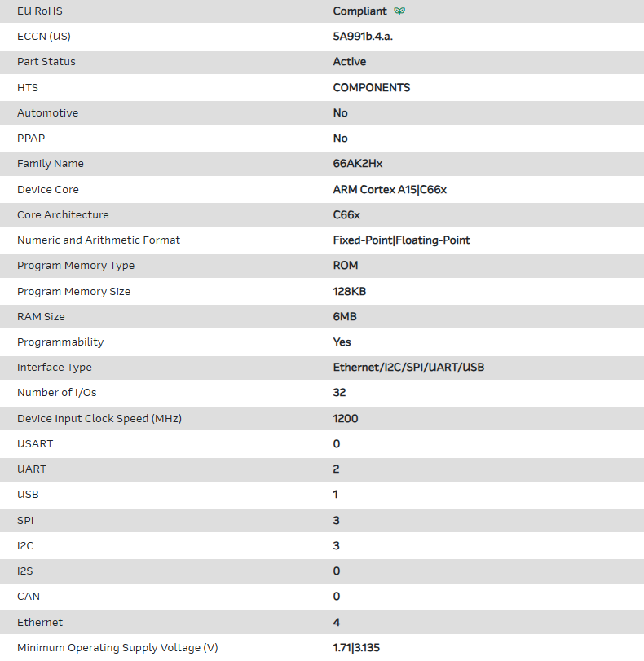The width and height of the screenshot is (644, 661).
Task: Click the clock speed value 1200
Action: [346, 419]
